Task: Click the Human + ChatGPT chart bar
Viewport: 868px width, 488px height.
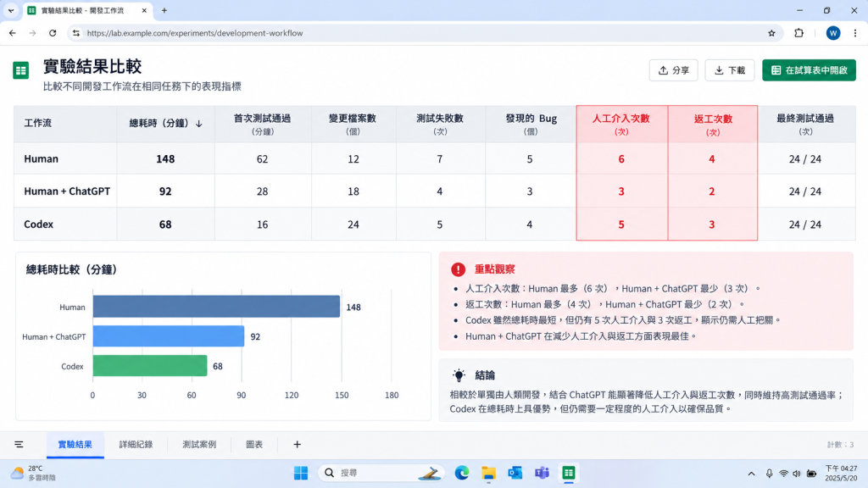Action: pyautogui.click(x=169, y=335)
